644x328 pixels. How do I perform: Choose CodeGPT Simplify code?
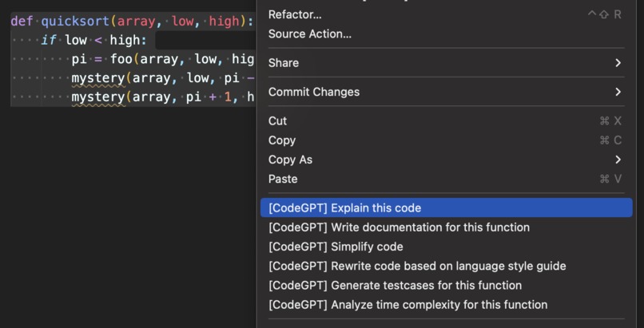point(446,247)
